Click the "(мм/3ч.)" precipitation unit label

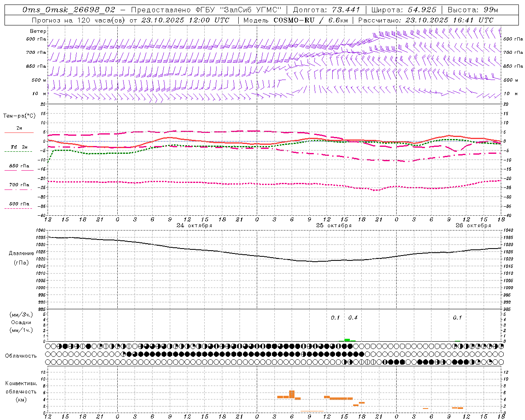click(x=21, y=315)
